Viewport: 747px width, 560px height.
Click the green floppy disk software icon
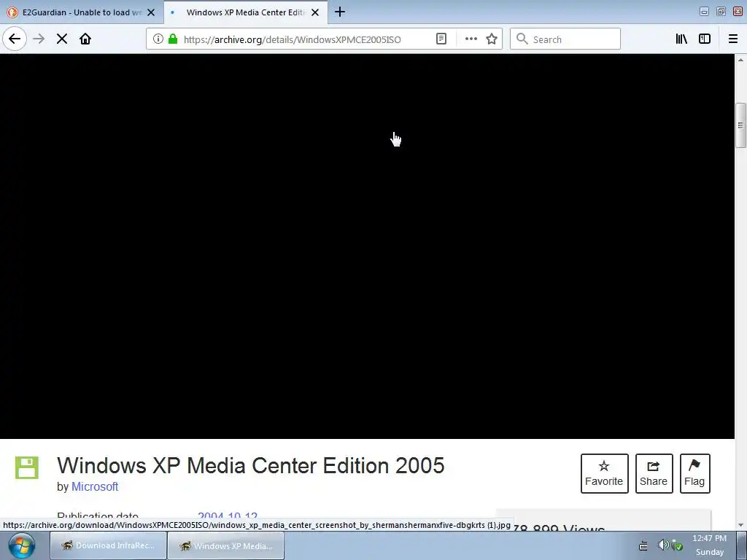27,467
